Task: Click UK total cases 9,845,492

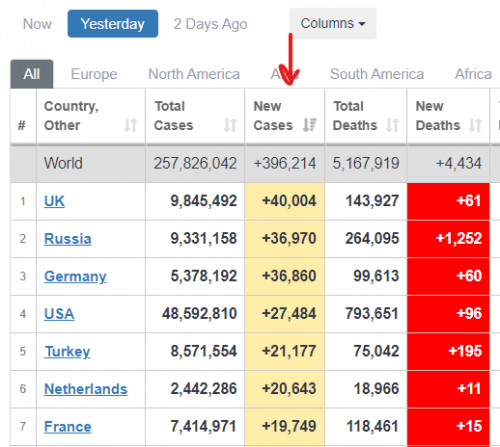Action: [204, 201]
